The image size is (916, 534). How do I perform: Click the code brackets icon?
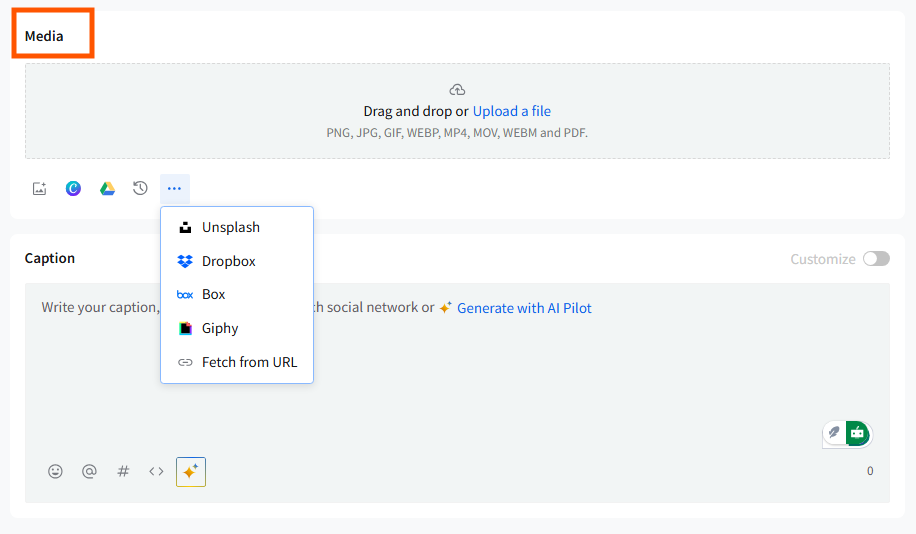point(156,471)
